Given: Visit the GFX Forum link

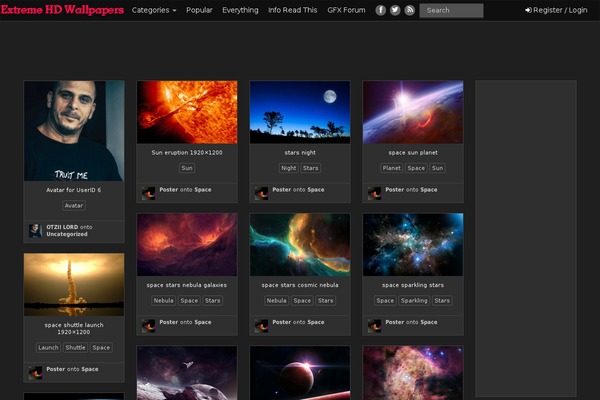Looking at the screenshot, I should [346, 10].
